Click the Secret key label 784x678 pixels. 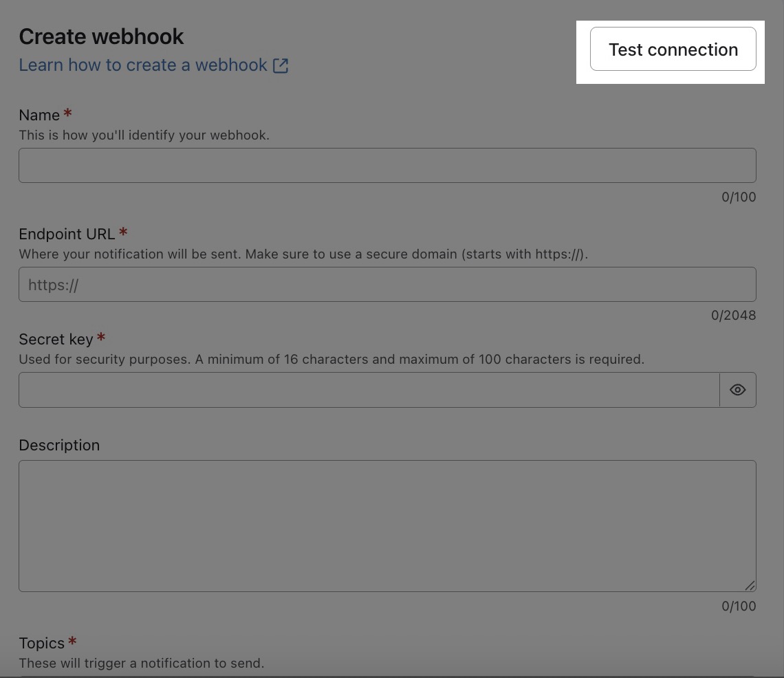point(56,340)
